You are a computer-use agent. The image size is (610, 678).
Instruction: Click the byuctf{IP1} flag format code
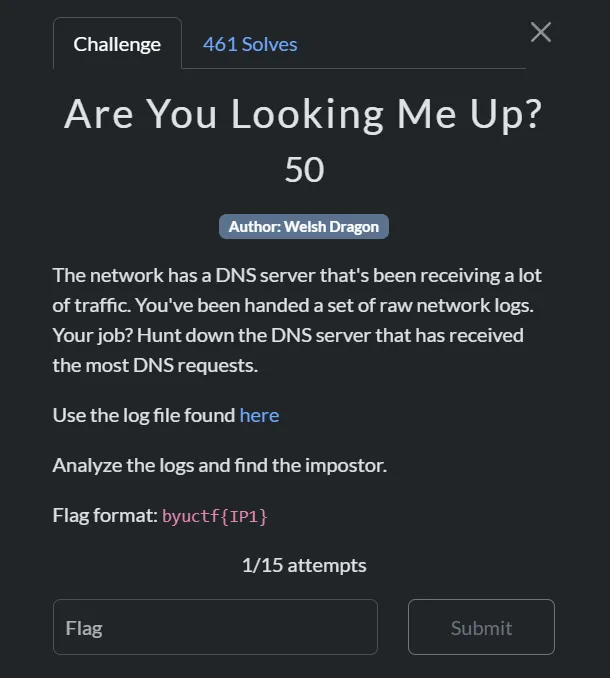tap(215, 517)
